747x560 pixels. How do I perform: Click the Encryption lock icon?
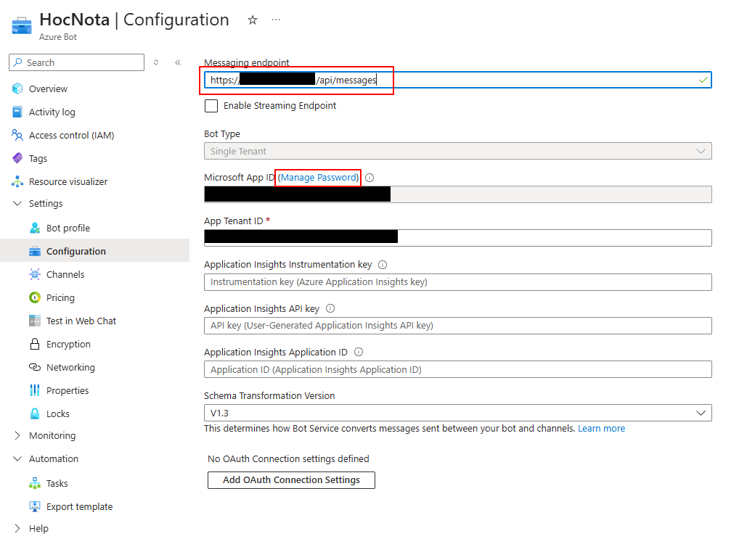[x=35, y=344]
